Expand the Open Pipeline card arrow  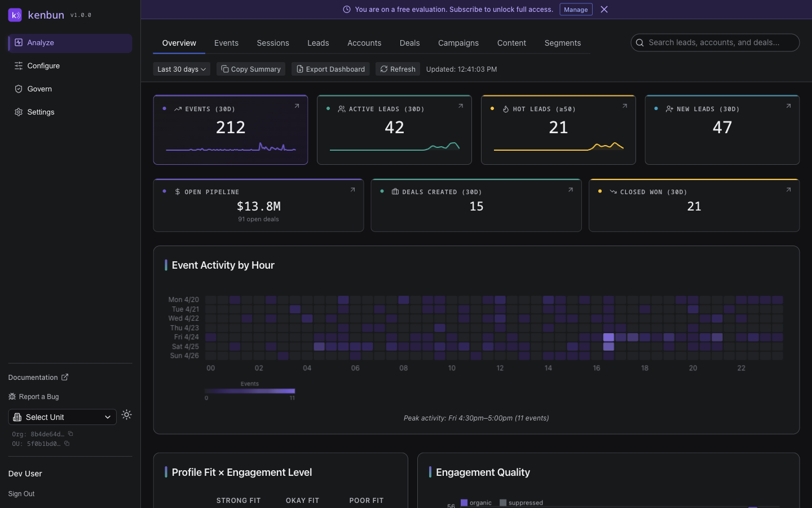point(353,190)
